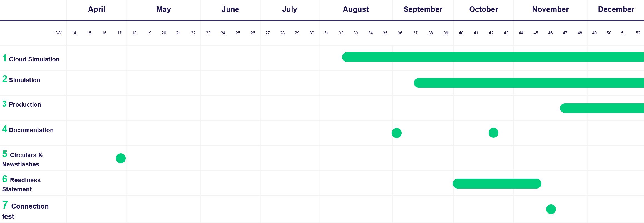Select the Connection test milestone dot
This screenshot has width=644, height=223.
click(x=551, y=209)
